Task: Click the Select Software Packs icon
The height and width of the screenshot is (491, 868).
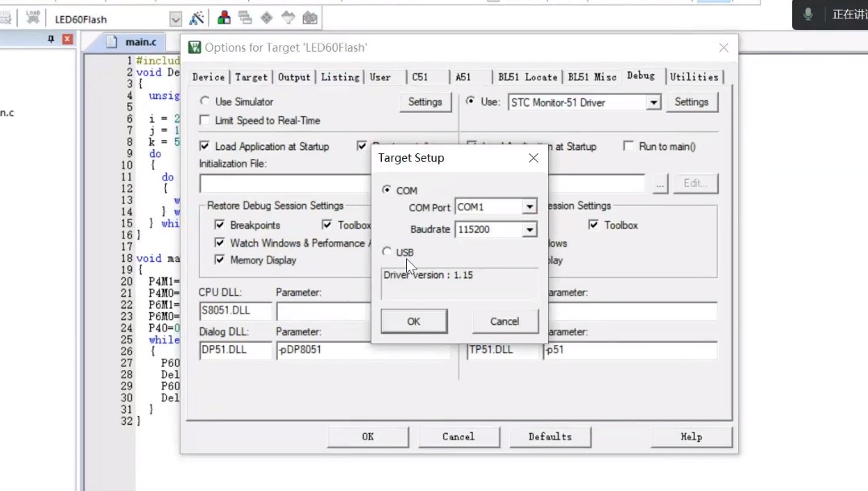Action: [288, 19]
